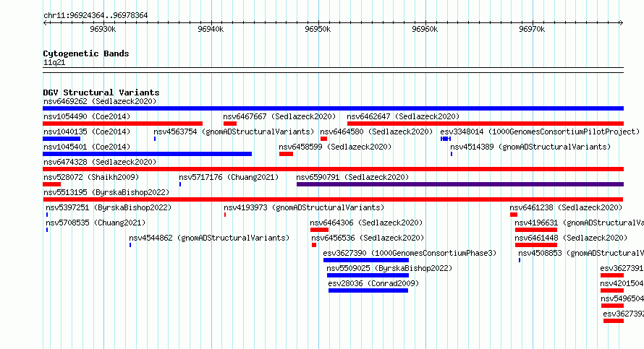Open nsv4563754 gnomAD variant label
This screenshot has height=349, width=644.
(234, 132)
